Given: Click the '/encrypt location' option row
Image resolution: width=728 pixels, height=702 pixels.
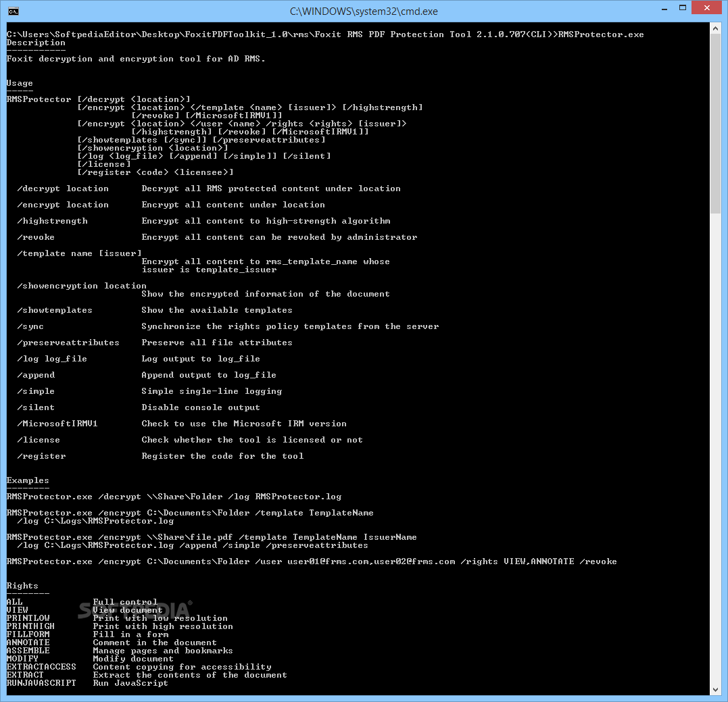Looking at the screenshot, I should pos(171,205).
